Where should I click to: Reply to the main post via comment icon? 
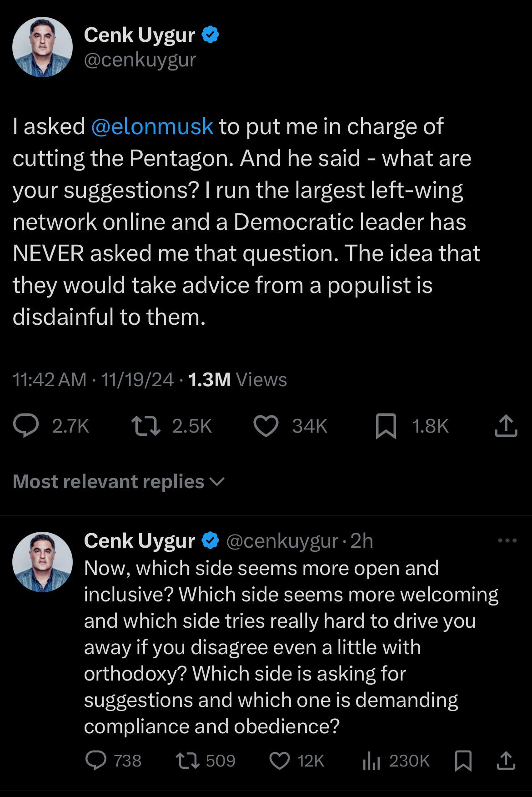(26, 426)
